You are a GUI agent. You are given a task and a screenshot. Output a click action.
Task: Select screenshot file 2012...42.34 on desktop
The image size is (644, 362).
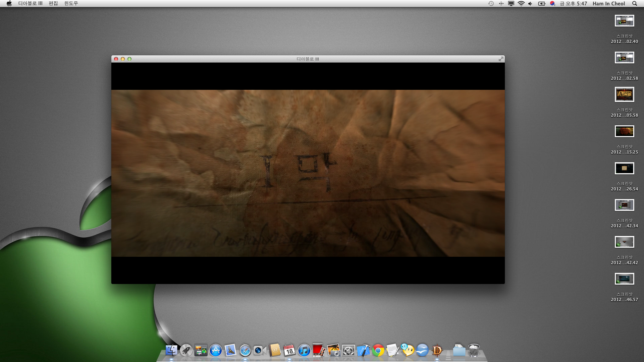pyautogui.click(x=624, y=214)
